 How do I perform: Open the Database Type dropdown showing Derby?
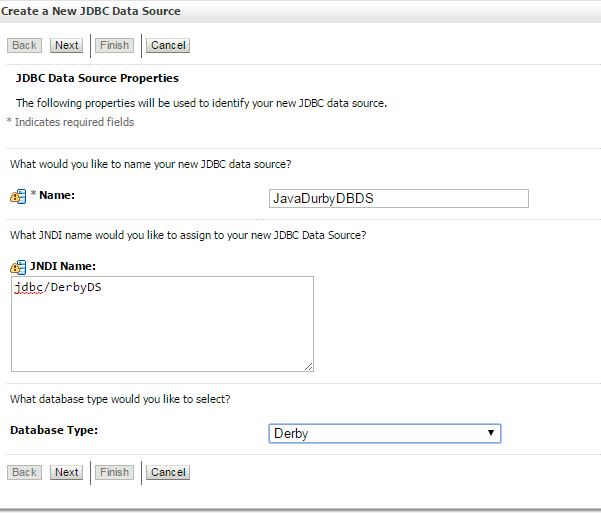tap(385, 433)
